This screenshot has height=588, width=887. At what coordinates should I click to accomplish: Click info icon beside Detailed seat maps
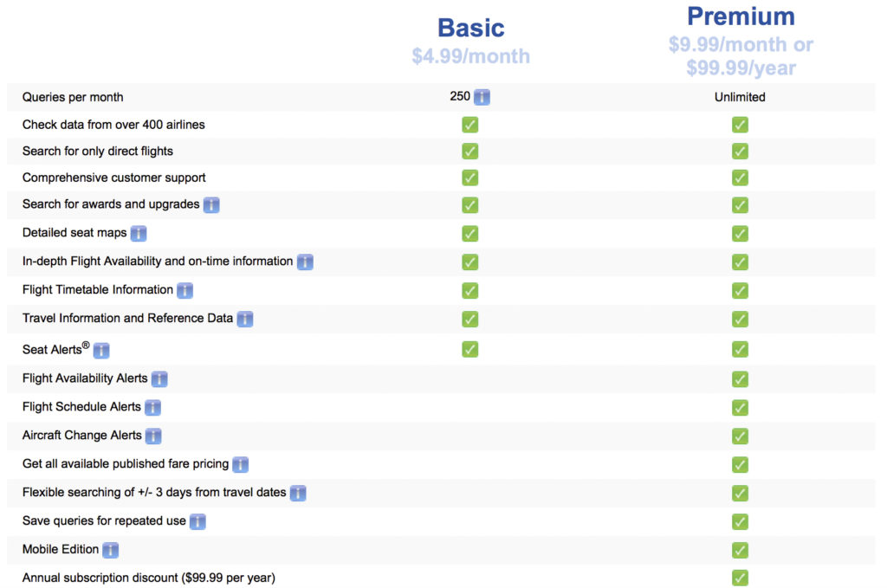(139, 233)
